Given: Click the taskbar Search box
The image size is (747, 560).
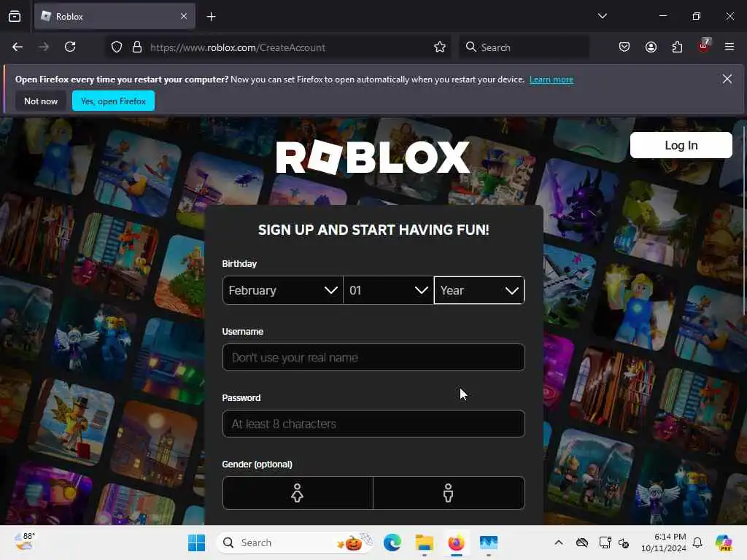Looking at the screenshot, I should point(295,542).
